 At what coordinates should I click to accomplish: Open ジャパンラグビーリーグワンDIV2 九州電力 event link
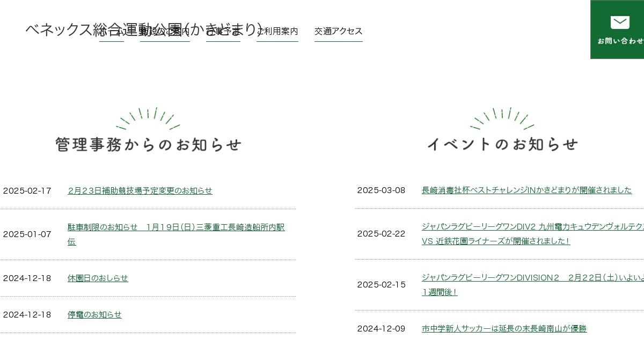[x=532, y=227]
